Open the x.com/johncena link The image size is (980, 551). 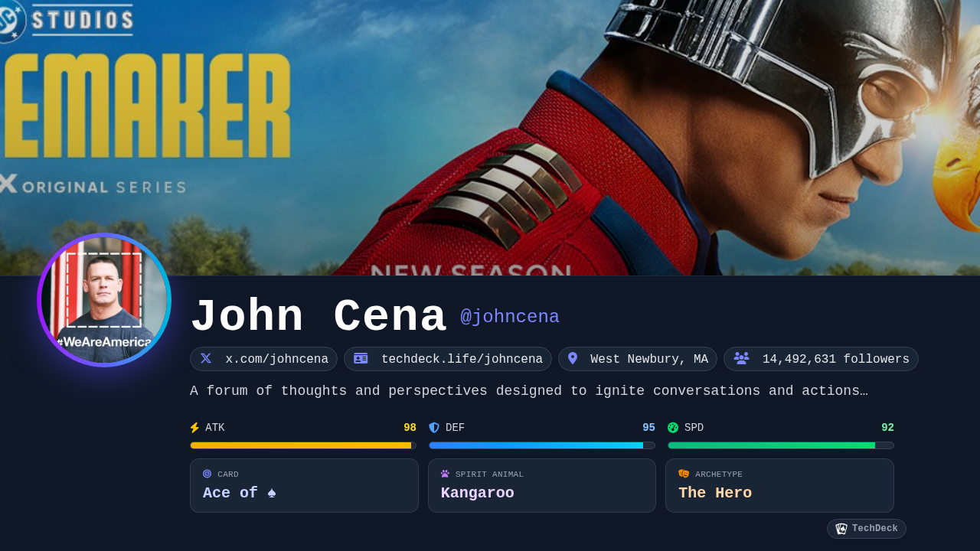pyautogui.click(x=263, y=359)
